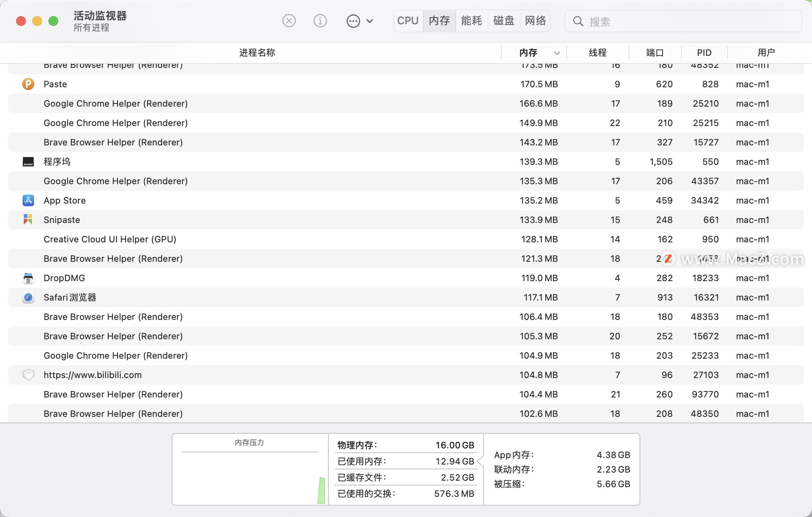
Task: Click the 程序坞 process icon
Action: click(28, 161)
